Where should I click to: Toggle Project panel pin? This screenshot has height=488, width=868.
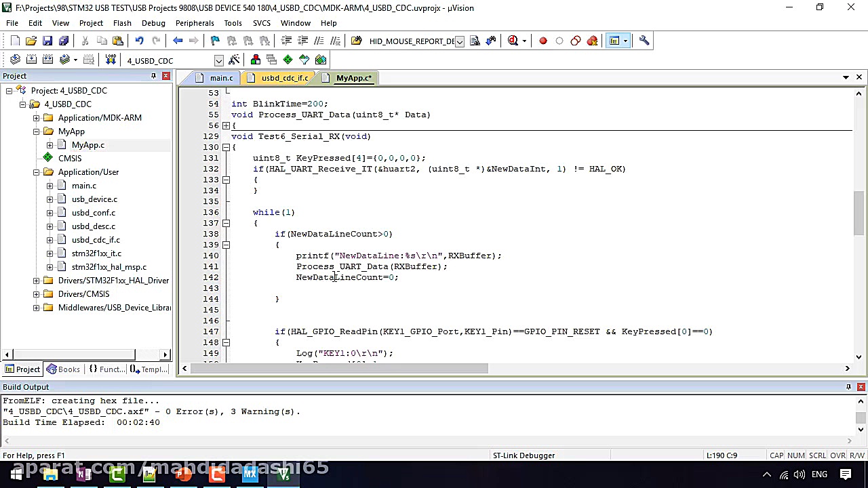(x=153, y=76)
